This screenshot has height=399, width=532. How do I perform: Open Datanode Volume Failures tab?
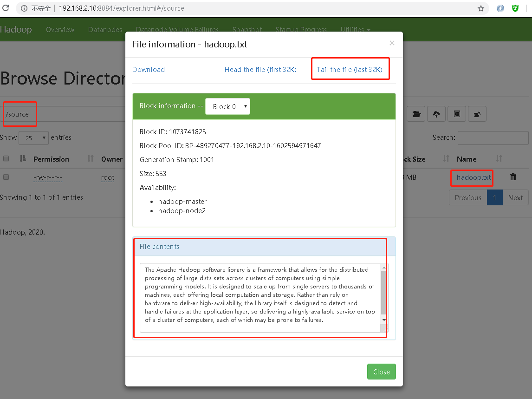tap(177, 30)
